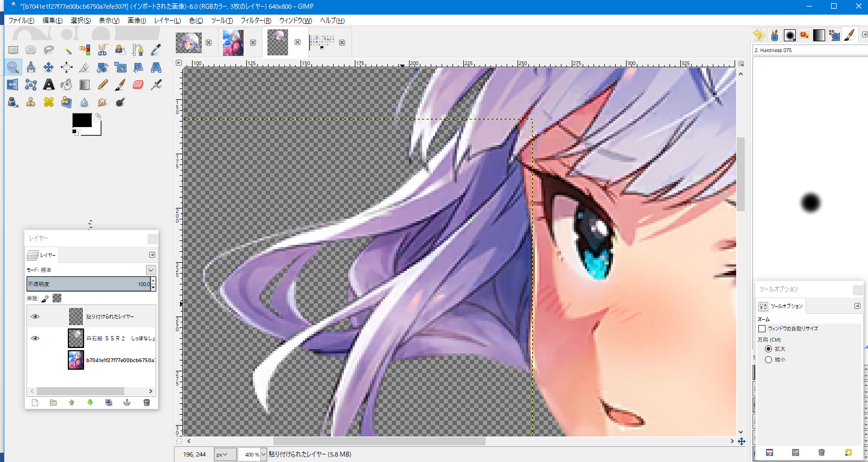Open the レイヤー(L) menu
This screenshot has height=462, width=868.
167,21
